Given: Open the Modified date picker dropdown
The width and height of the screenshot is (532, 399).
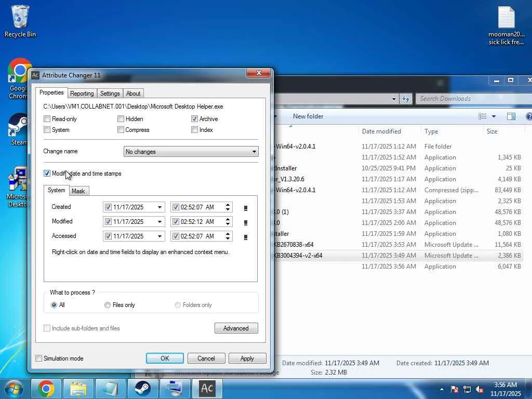Looking at the screenshot, I should pyautogui.click(x=159, y=221).
